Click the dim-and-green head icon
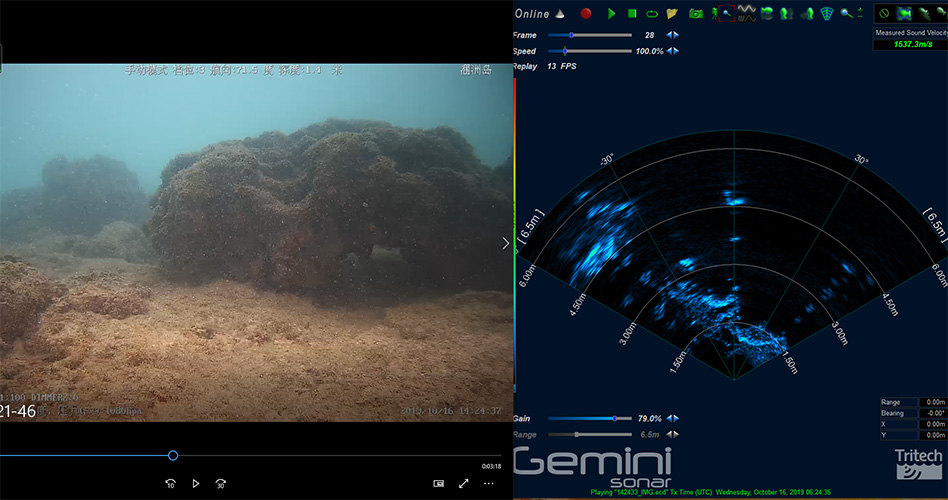The image size is (948, 500). pos(807,13)
